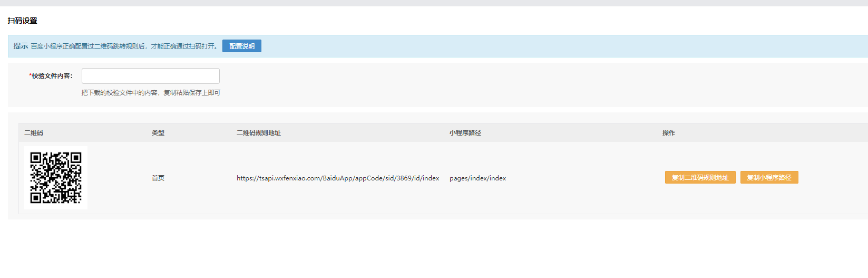Viewport: 868px width, 278px height.
Task: Click the 操作 column header
Action: click(669, 133)
